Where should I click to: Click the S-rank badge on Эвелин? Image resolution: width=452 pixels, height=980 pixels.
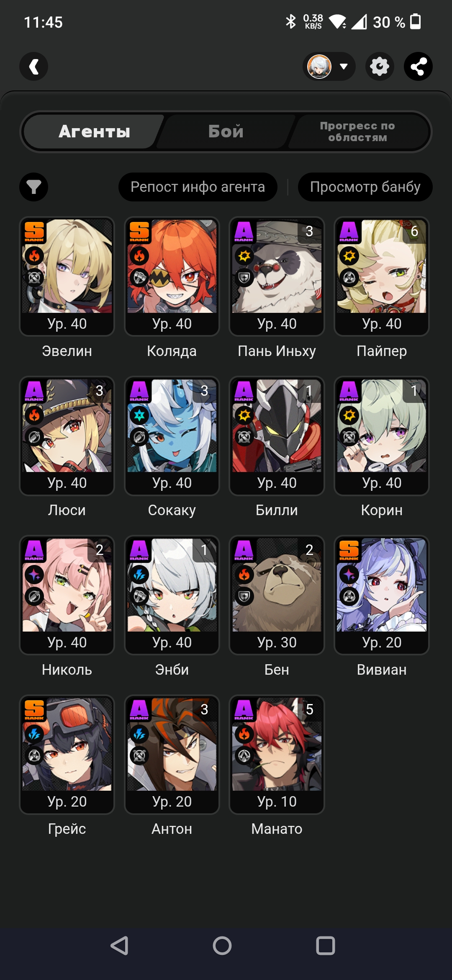coord(34,232)
